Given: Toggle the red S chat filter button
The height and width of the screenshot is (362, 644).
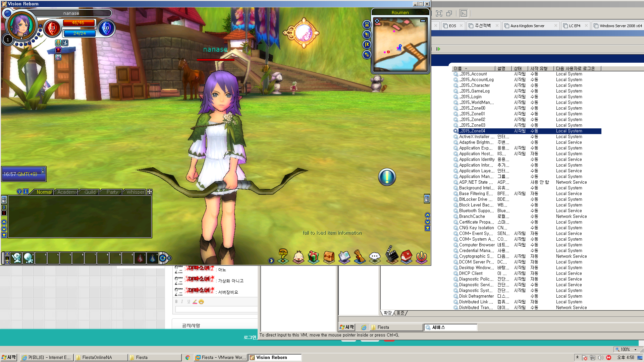Looking at the screenshot, I should click(x=4, y=213).
